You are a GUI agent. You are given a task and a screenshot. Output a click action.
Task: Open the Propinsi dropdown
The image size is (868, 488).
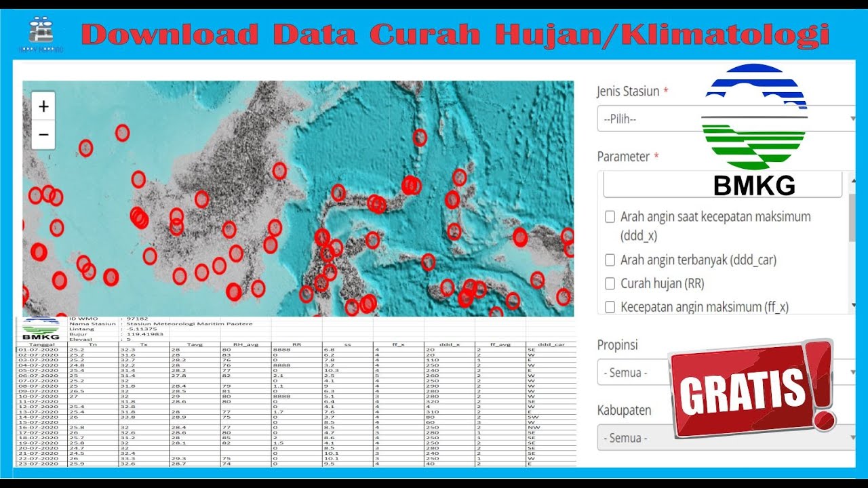(x=726, y=372)
